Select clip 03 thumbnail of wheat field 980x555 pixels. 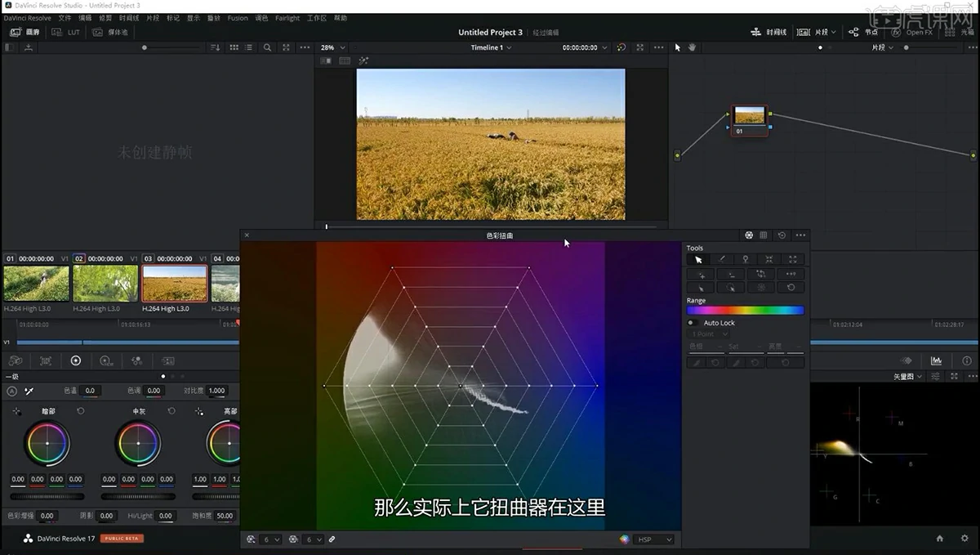[175, 284]
